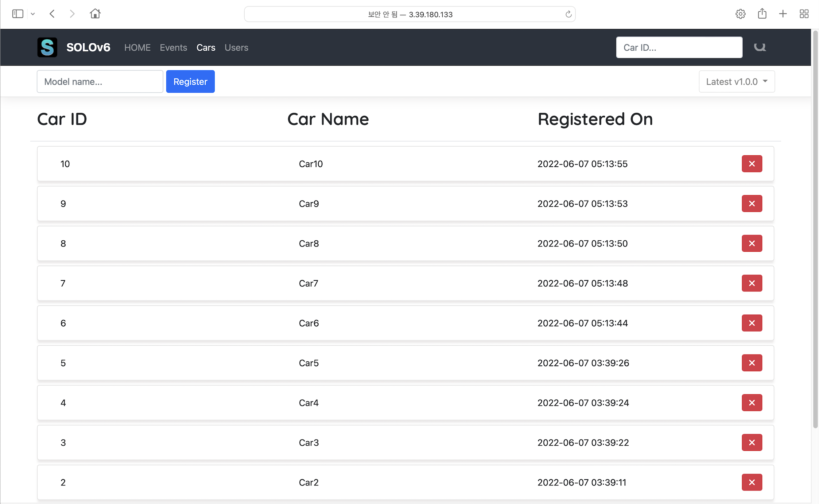The height and width of the screenshot is (504, 819).
Task: Delete Car10 using its red X button
Action: coord(752,164)
